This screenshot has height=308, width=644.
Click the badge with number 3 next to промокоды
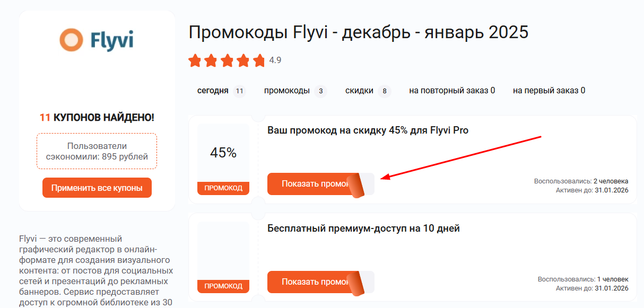321,91
